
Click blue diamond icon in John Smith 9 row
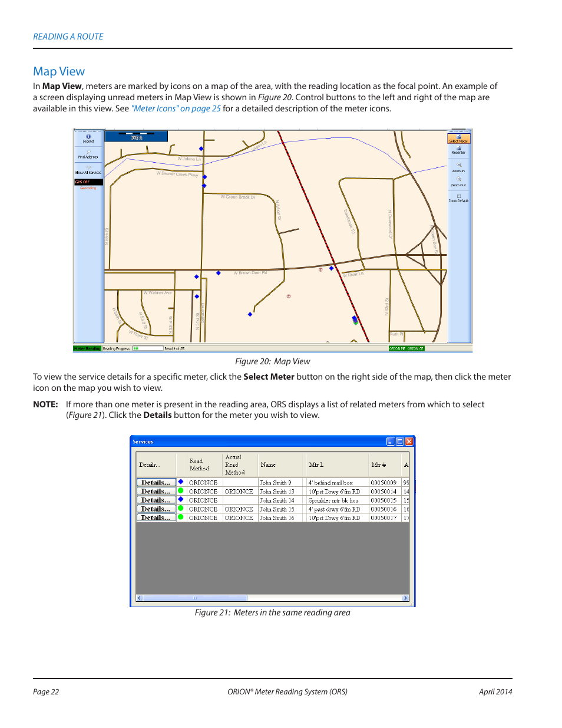pos(181,482)
